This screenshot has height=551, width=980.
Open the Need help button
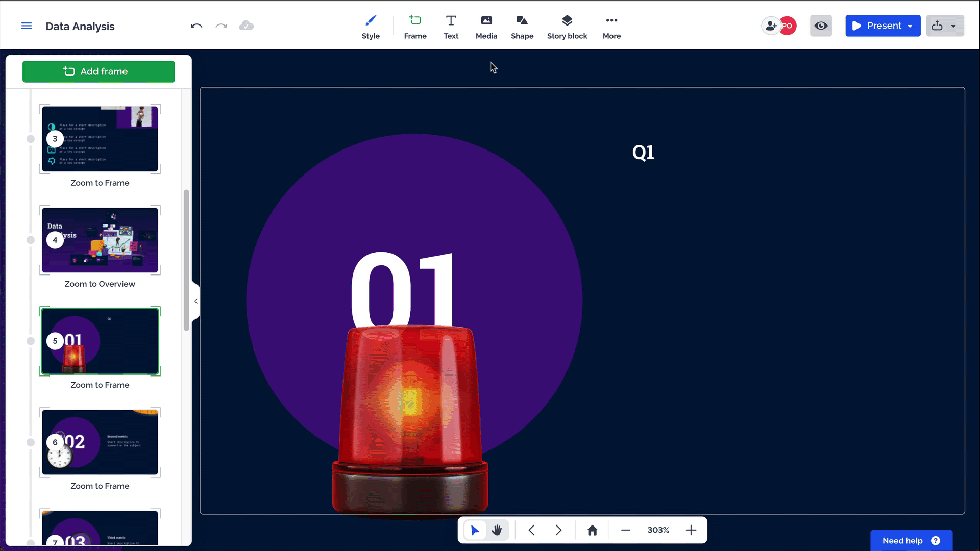coord(911,541)
